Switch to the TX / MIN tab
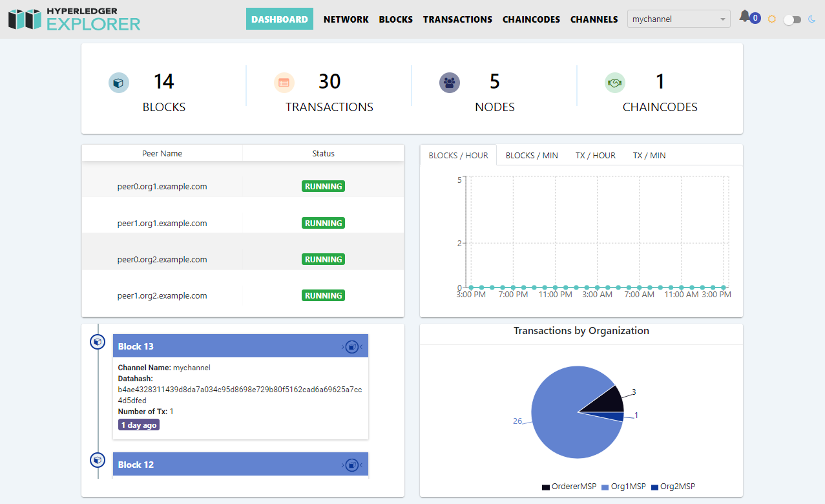This screenshot has height=504, width=825. coord(649,155)
